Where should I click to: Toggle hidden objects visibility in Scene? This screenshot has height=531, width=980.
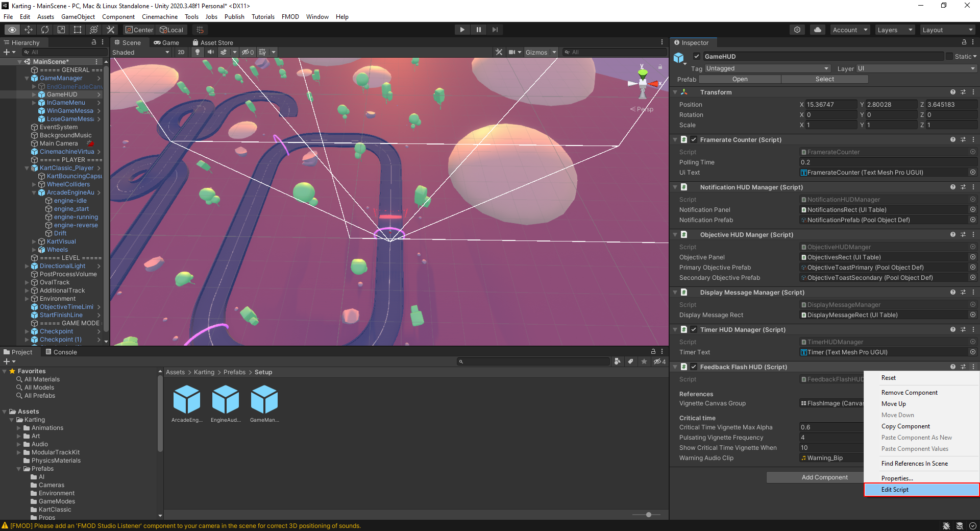coord(248,52)
